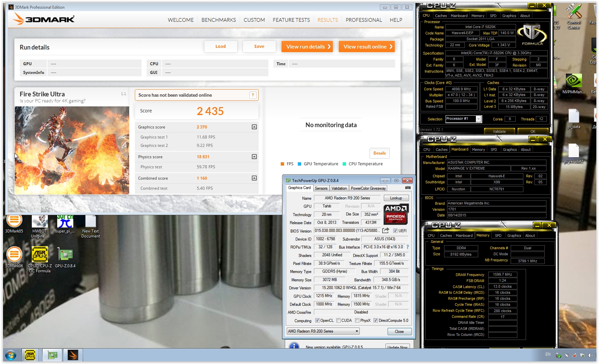The height and width of the screenshot is (364, 599).
Task: Open the 3DMark05 desktop shortcut
Action: coord(14,224)
